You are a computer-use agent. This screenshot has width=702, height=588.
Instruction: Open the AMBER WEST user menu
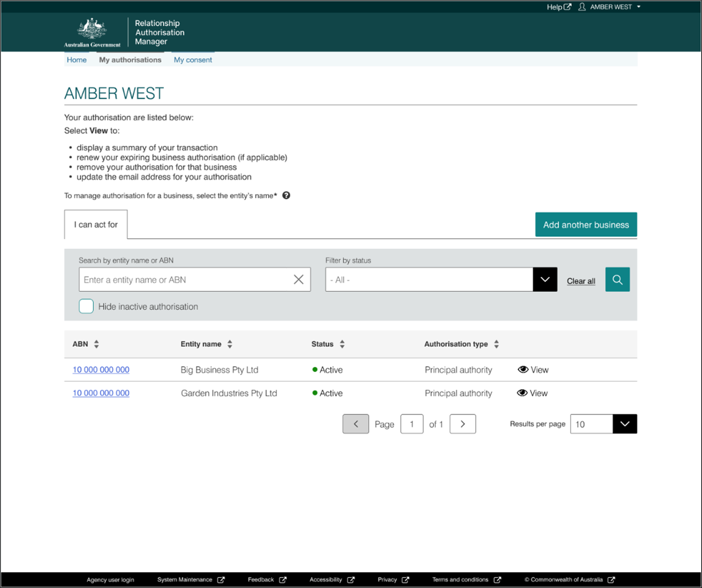coord(610,7)
